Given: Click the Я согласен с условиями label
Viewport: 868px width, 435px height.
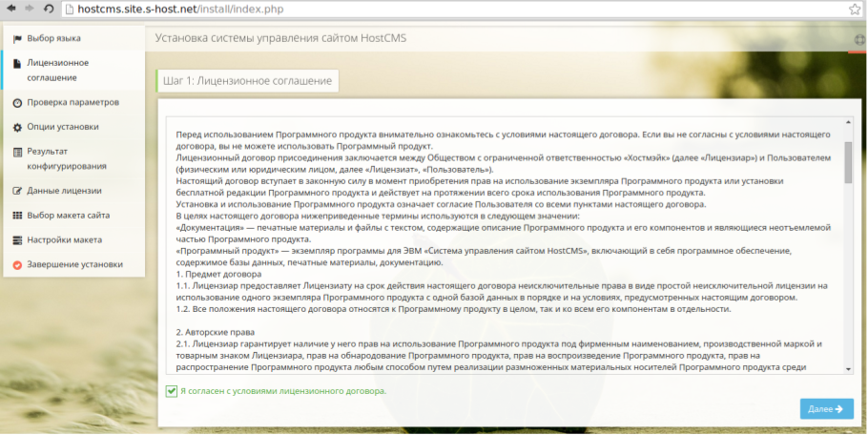Looking at the screenshot, I should pyautogui.click(x=283, y=391).
